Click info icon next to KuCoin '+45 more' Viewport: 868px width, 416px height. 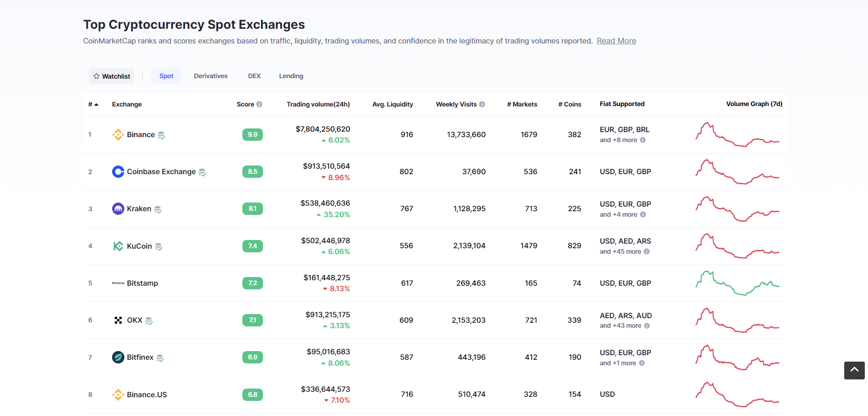[x=647, y=251]
